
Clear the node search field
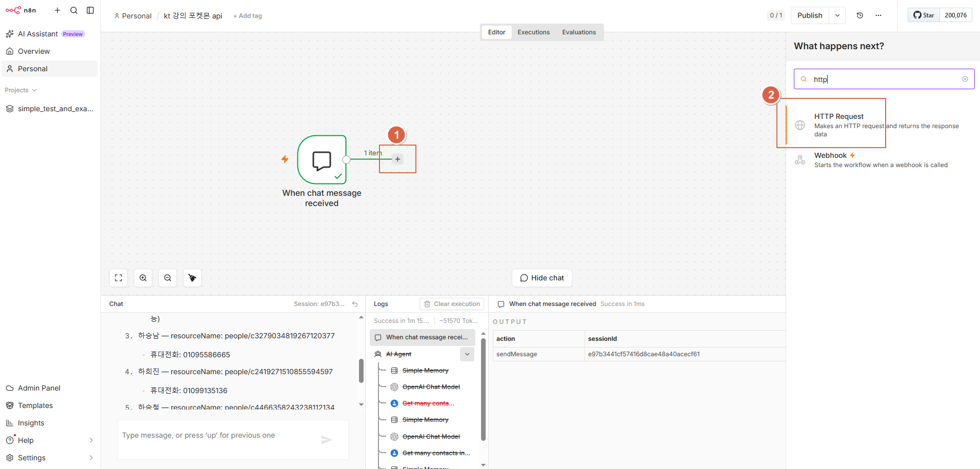pyautogui.click(x=965, y=79)
